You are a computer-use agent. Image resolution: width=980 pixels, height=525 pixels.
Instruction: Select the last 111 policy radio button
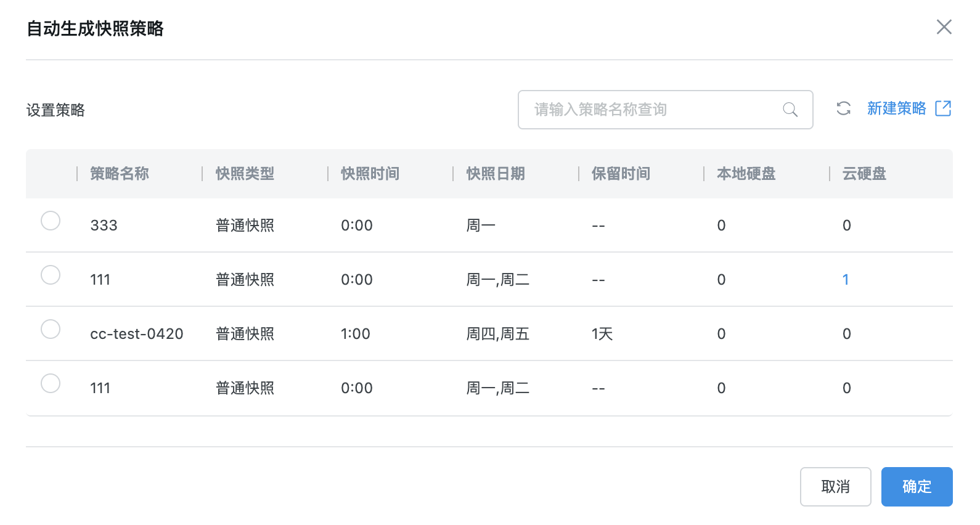(x=51, y=383)
